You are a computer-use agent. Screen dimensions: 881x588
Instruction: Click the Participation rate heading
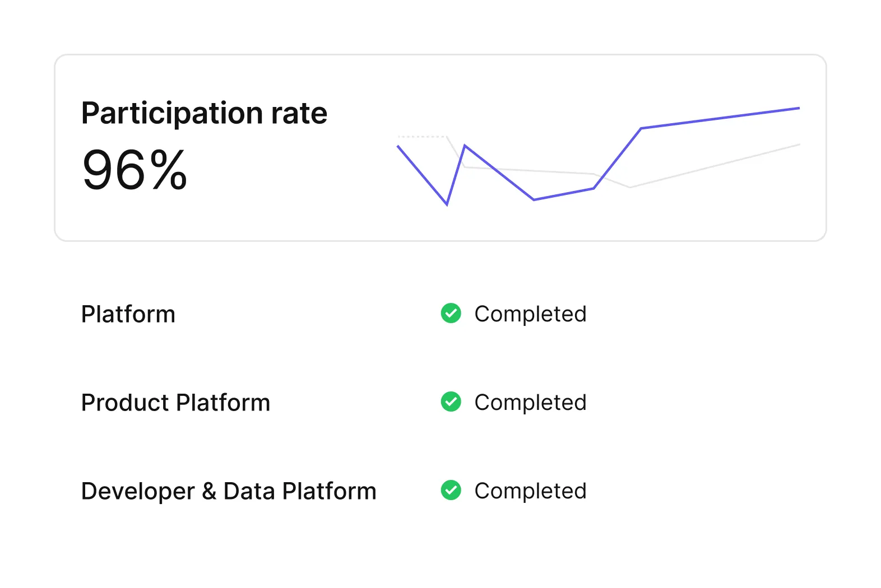click(x=204, y=113)
